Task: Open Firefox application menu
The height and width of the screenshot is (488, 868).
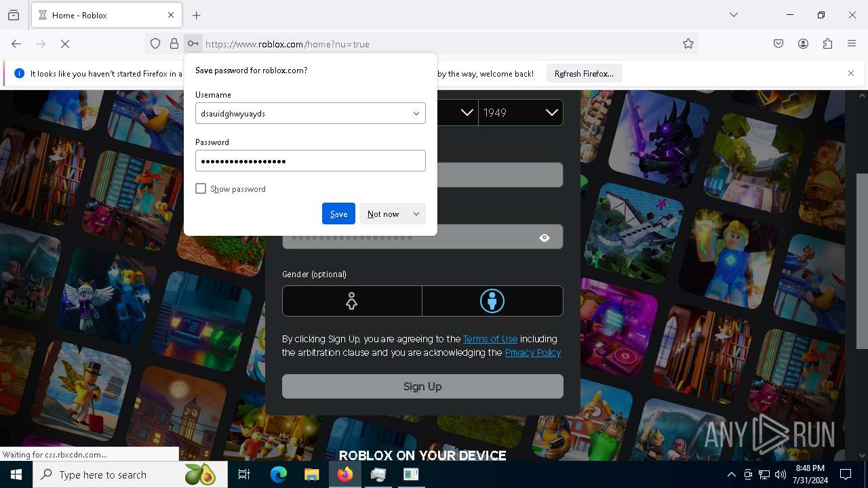Action: pyautogui.click(x=852, y=44)
